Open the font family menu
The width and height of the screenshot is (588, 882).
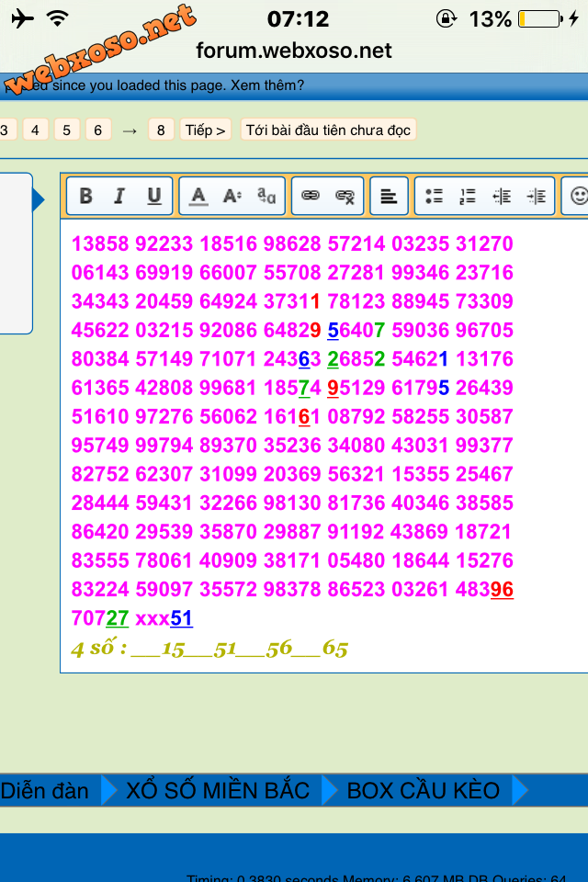pos(266,196)
